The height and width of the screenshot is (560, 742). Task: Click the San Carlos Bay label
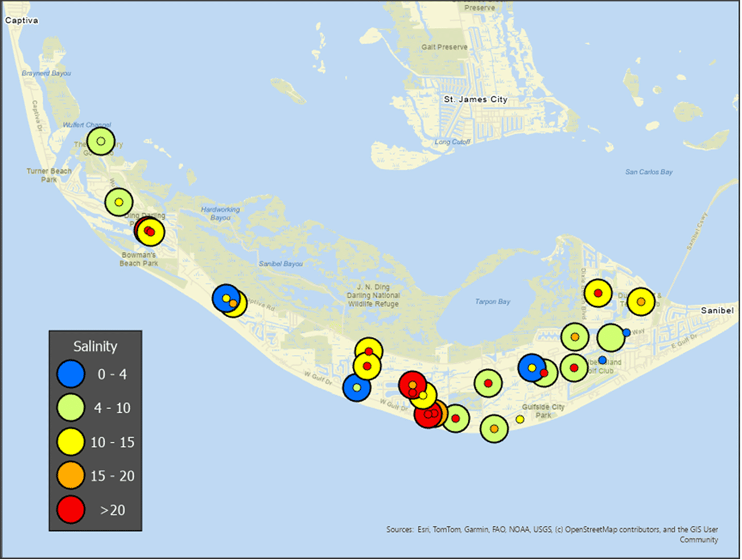click(649, 172)
